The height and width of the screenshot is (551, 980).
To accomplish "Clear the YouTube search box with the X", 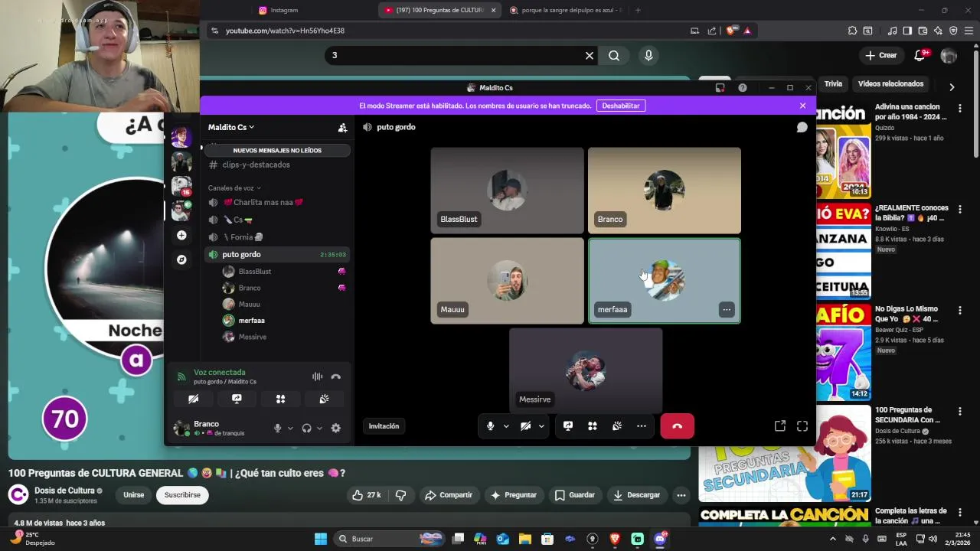I will 590,55.
